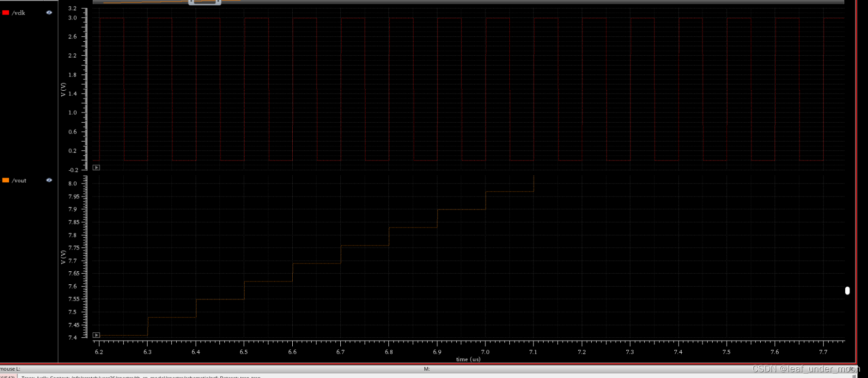The width and height of the screenshot is (868, 378).
Task: Click the 7.4 value on vout Y axis
Action: [x=72, y=338]
